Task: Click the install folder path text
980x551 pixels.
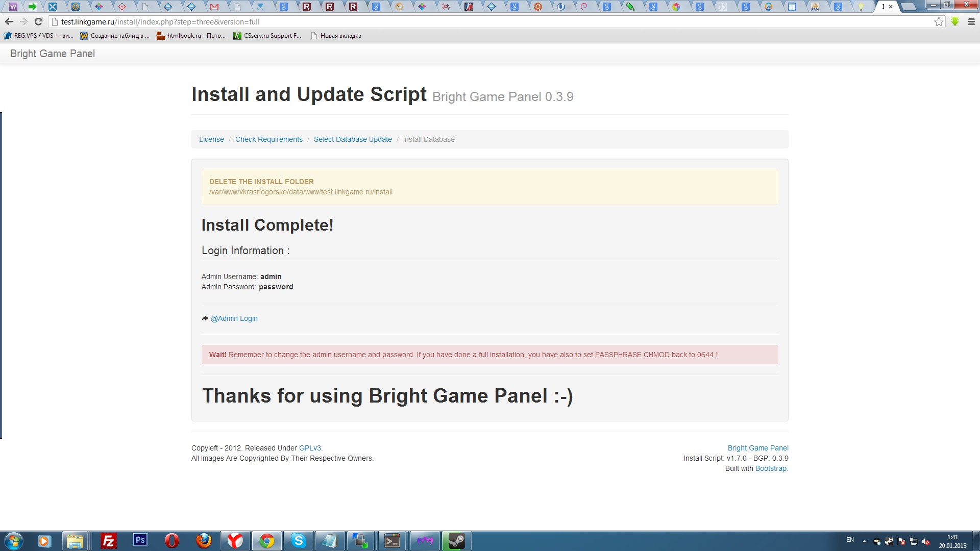Action: [301, 192]
